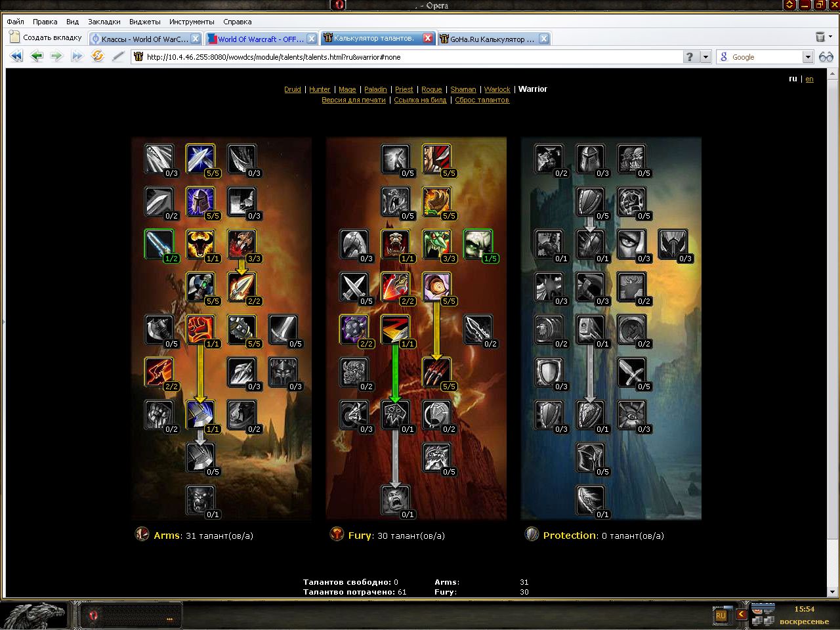Click Deep Wounds talent showing 3/3 in Arms
Viewport: 840px width, 630px height.
[x=241, y=245]
